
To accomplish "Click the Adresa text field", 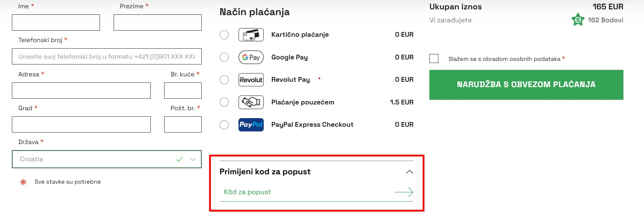I will click(81, 90).
